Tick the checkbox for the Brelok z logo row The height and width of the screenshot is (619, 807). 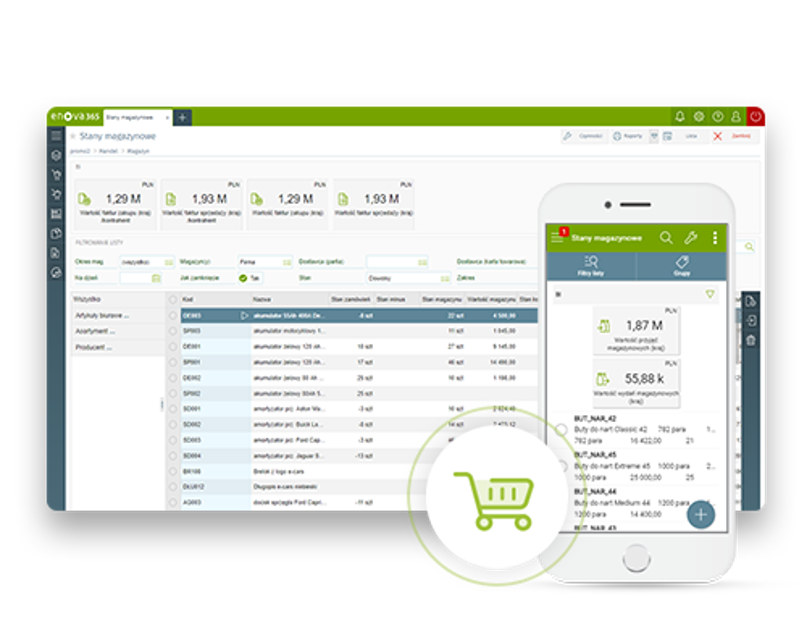[x=173, y=471]
